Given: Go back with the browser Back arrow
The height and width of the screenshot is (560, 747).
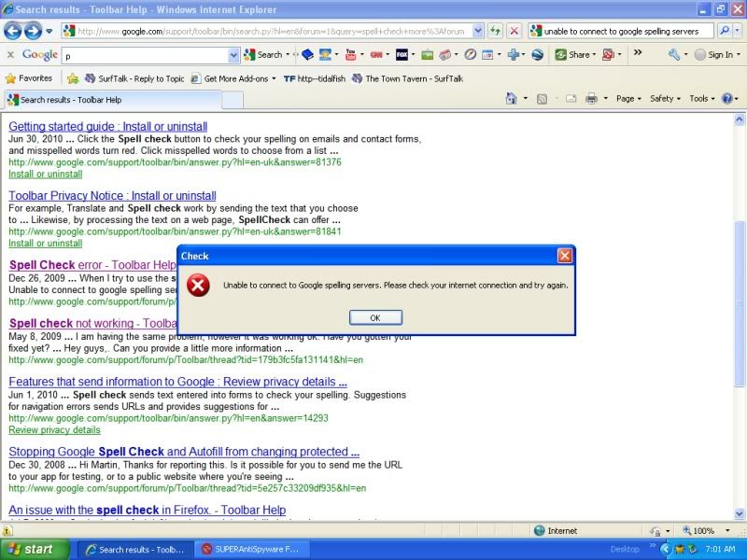Looking at the screenshot, I should point(13,32).
